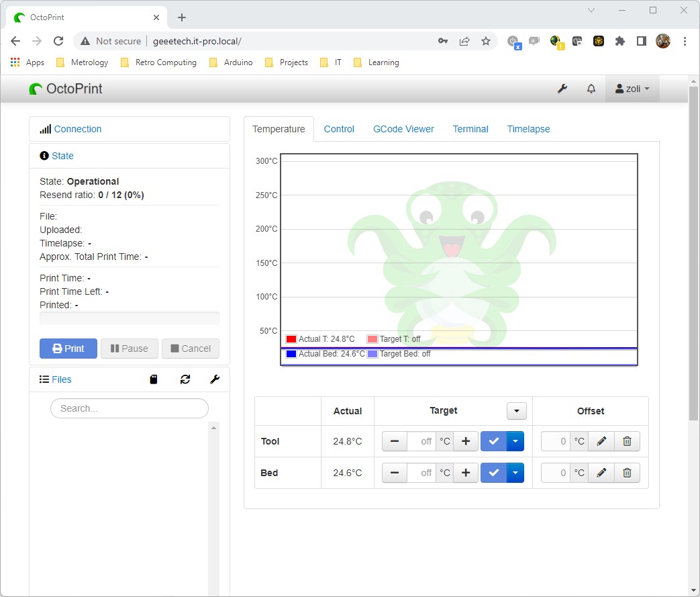Open Tool temperature presets dropdown

pos(515,441)
